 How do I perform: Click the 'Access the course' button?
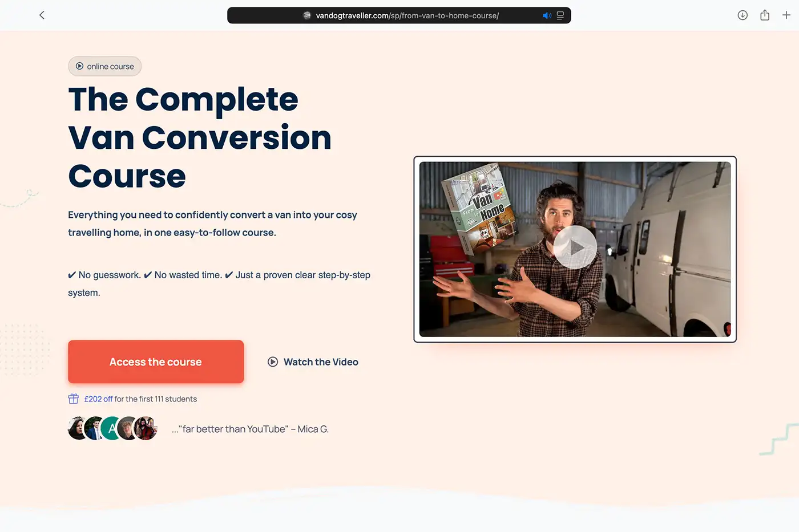point(156,362)
